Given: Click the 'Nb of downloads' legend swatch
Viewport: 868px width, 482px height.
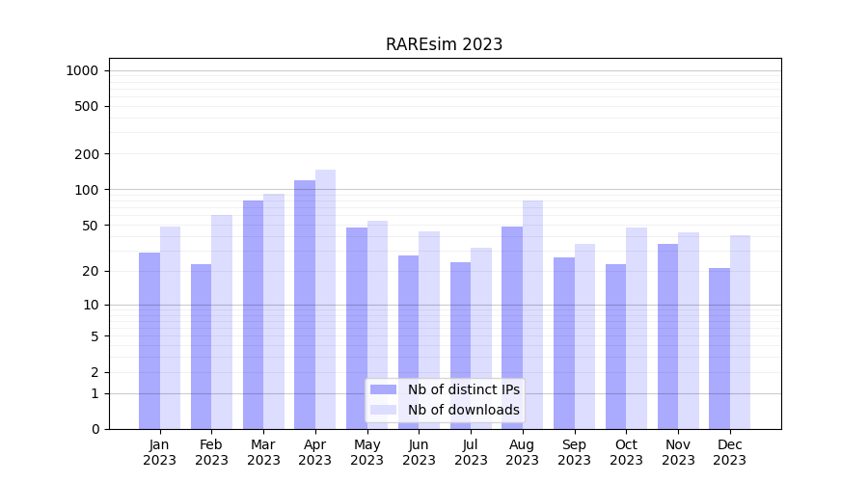Looking at the screenshot, I should point(383,410).
